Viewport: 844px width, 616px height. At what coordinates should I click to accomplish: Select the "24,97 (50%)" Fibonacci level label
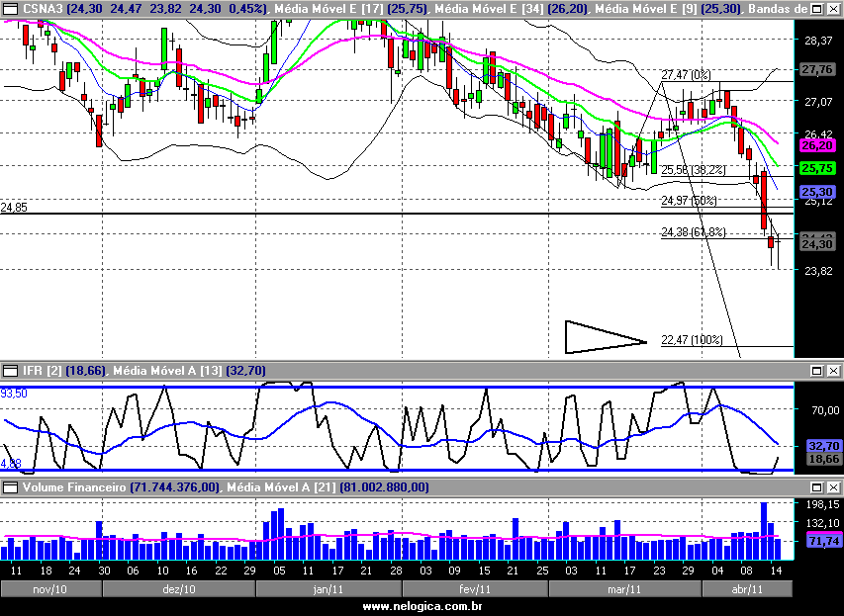[x=689, y=201]
